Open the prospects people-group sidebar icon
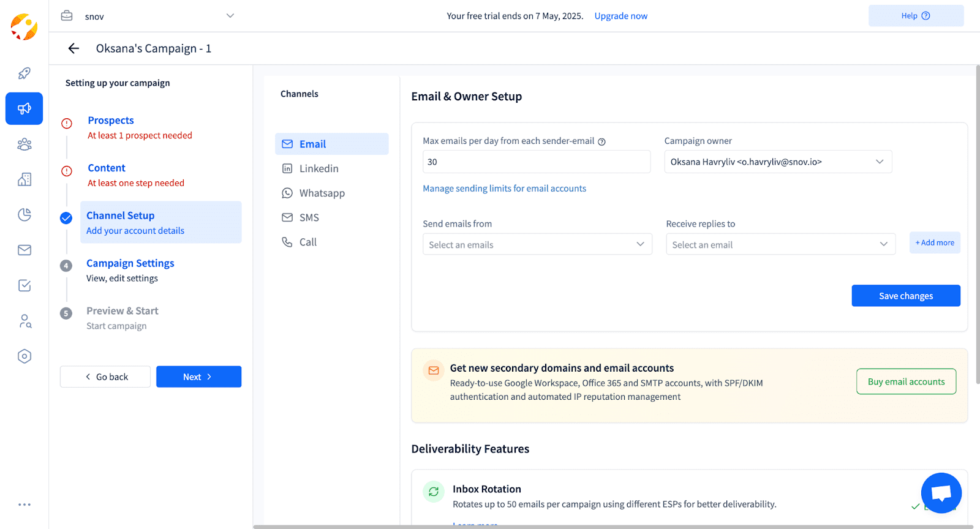 (24, 144)
